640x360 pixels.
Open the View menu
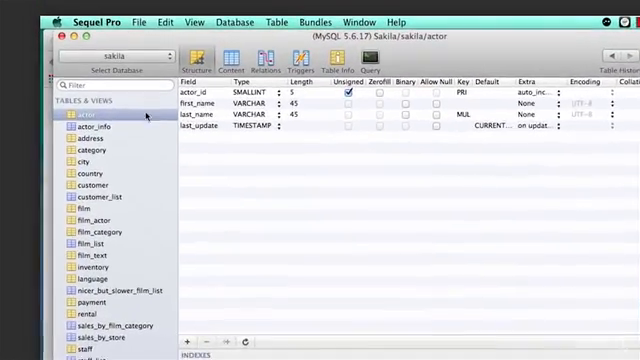coord(194,22)
